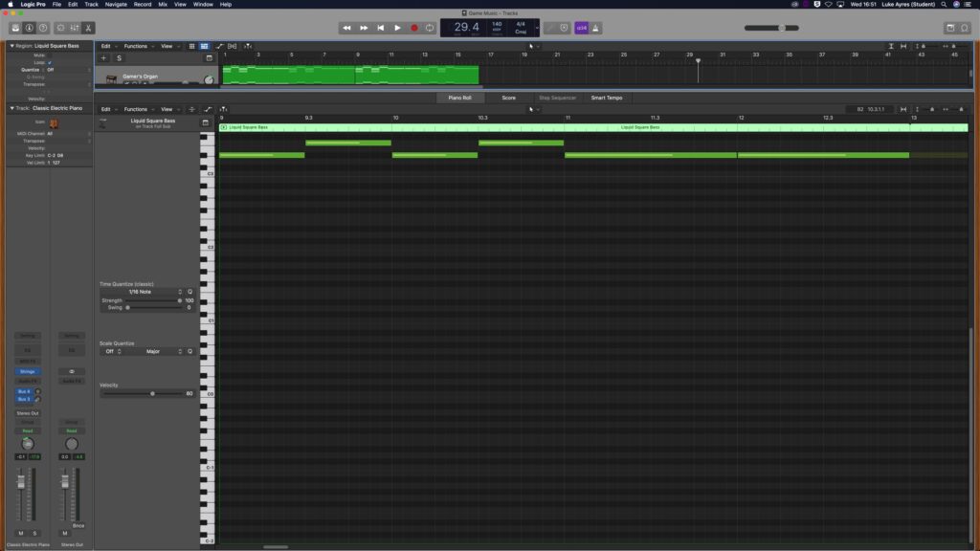Toggle the count-in button

[x=582, y=28]
